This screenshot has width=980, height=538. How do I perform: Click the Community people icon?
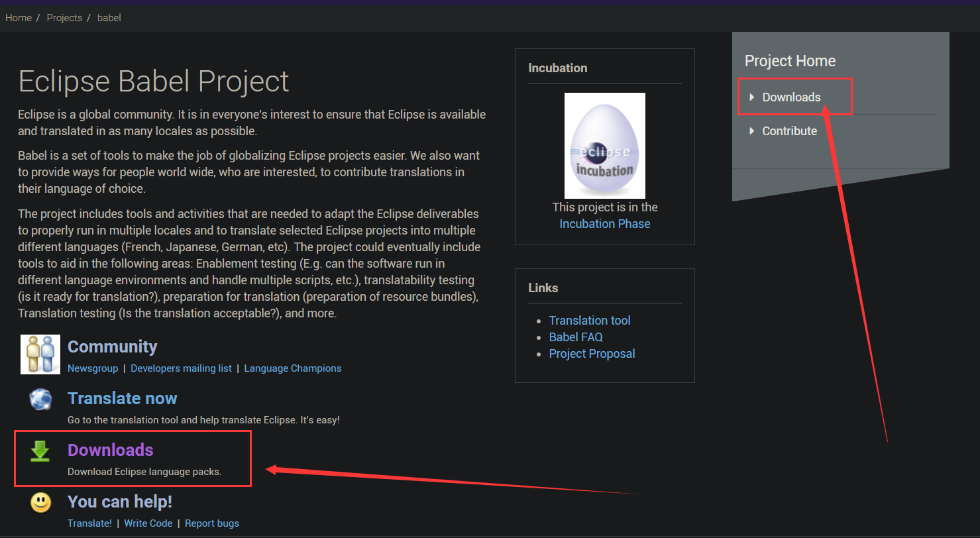[40, 354]
